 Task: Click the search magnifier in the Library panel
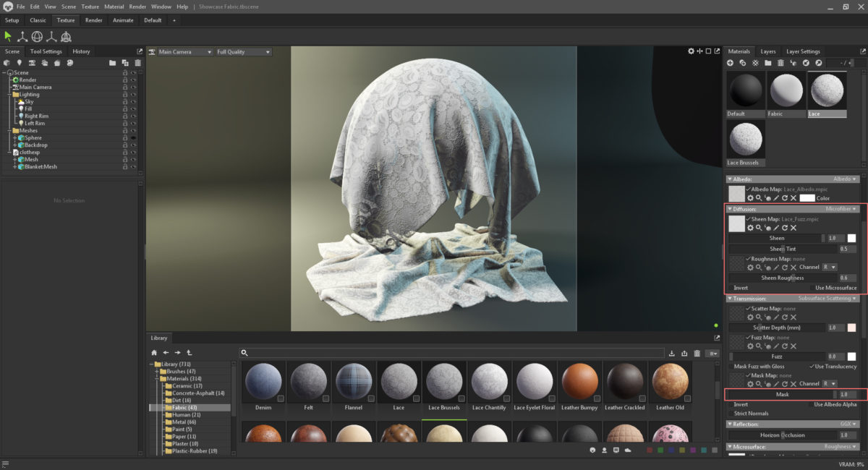(244, 353)
